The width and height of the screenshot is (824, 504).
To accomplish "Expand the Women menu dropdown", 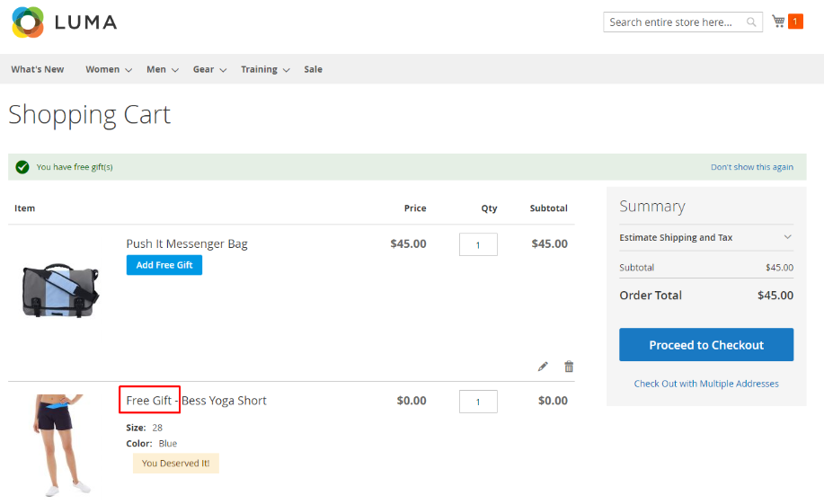I will (109, 69).
